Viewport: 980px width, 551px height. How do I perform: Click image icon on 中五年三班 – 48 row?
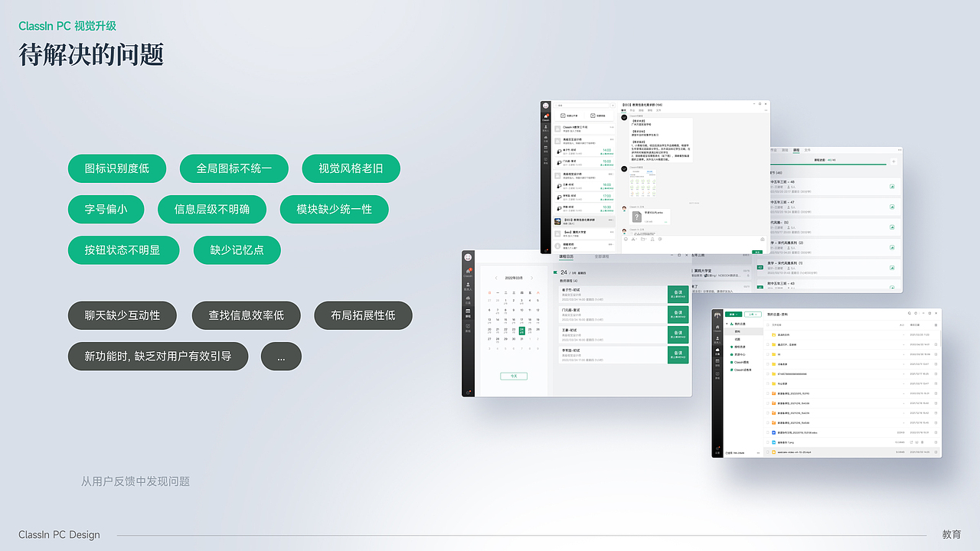pos(892,187)
